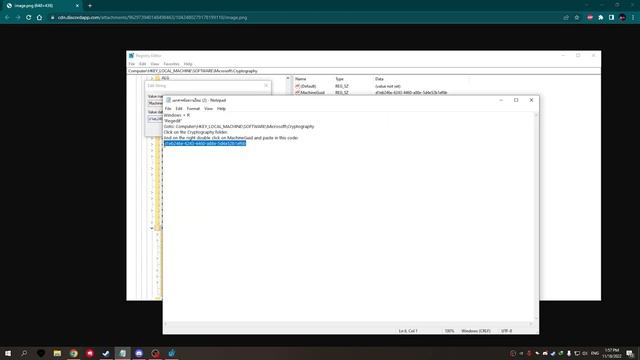Viewport: 640px width, 360px height.
Task: Click the Notepad horizontal scrollbar
Action: pos(348,324)
